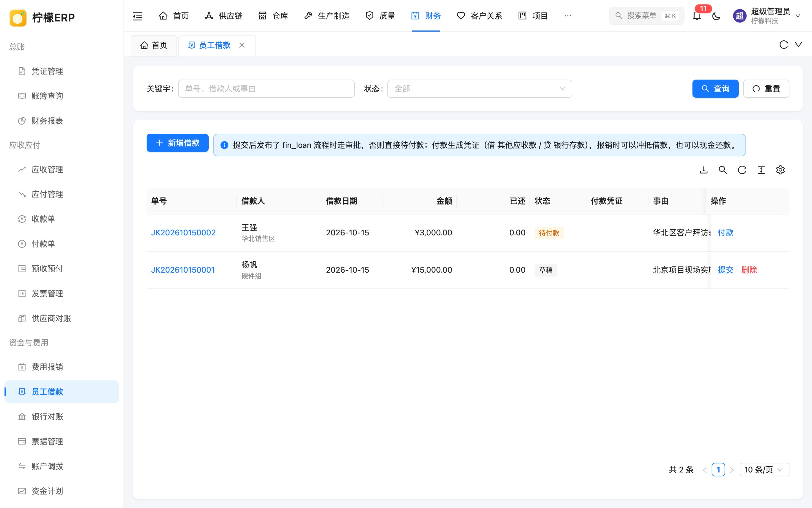Go to 仓库 top menu
The height and width of the screenshot is (508, 812).
click(x=273, y=16)
